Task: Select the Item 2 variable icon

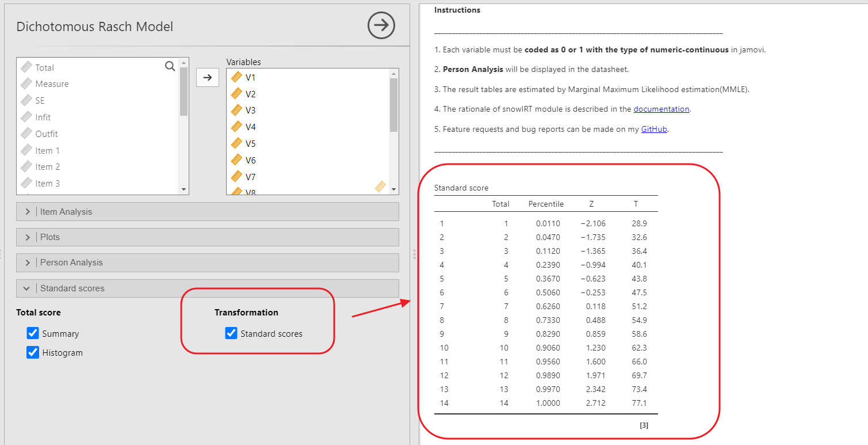Action: [x=26, y=166]
